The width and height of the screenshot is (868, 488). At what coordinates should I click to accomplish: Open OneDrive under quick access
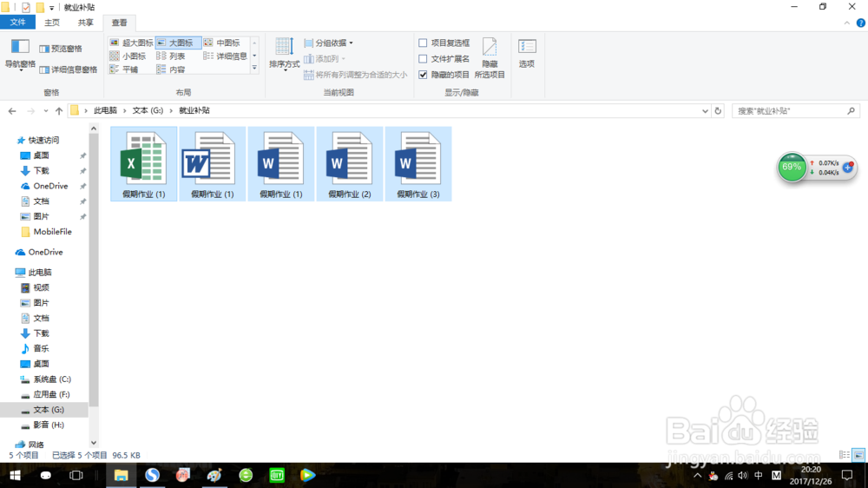point(50,186)
